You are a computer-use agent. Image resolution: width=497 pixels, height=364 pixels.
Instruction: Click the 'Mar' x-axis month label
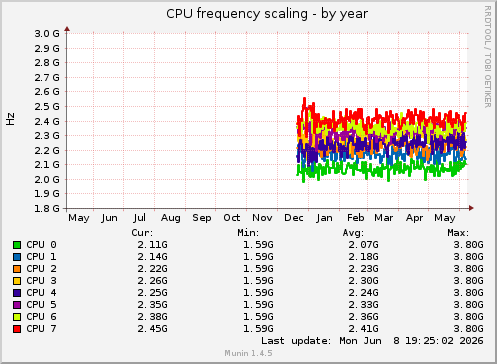tap(384, 218)
